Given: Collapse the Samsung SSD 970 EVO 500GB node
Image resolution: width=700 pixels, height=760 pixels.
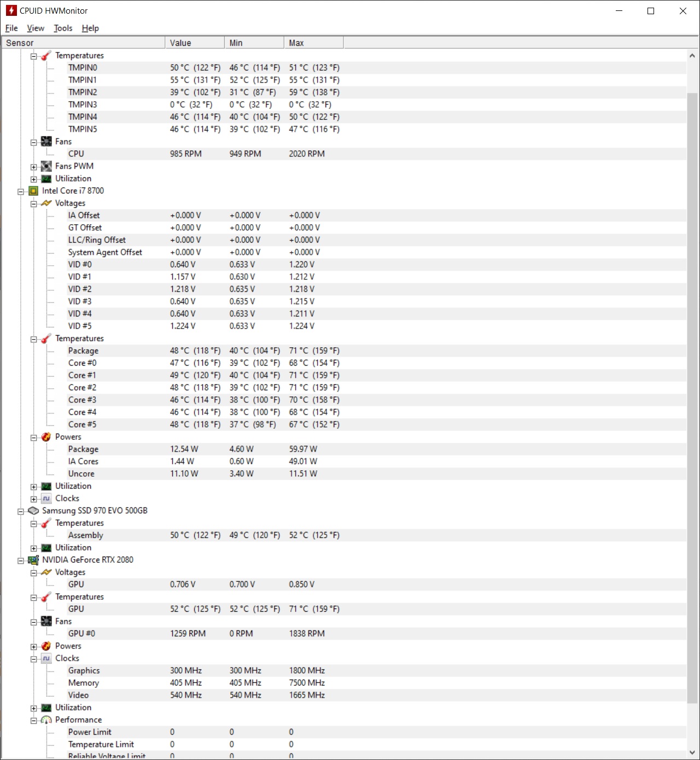Looking at the screenshot, I should (x=21, y=511).
